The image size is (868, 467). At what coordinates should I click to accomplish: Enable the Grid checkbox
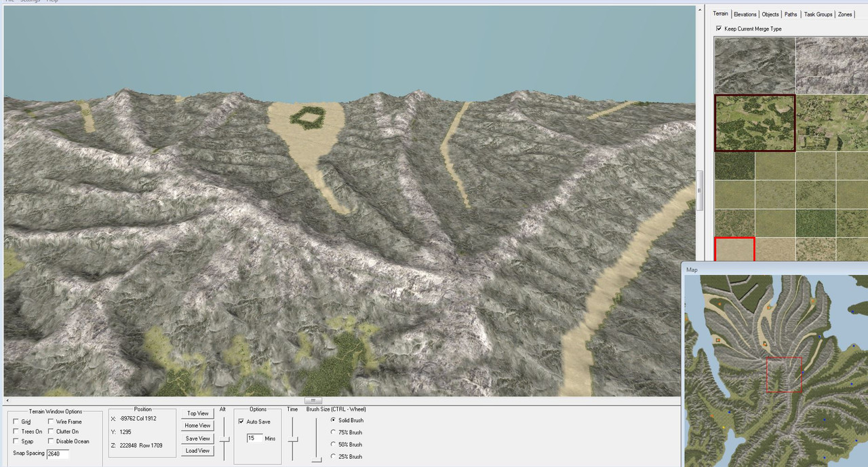[x=16, y=422]
